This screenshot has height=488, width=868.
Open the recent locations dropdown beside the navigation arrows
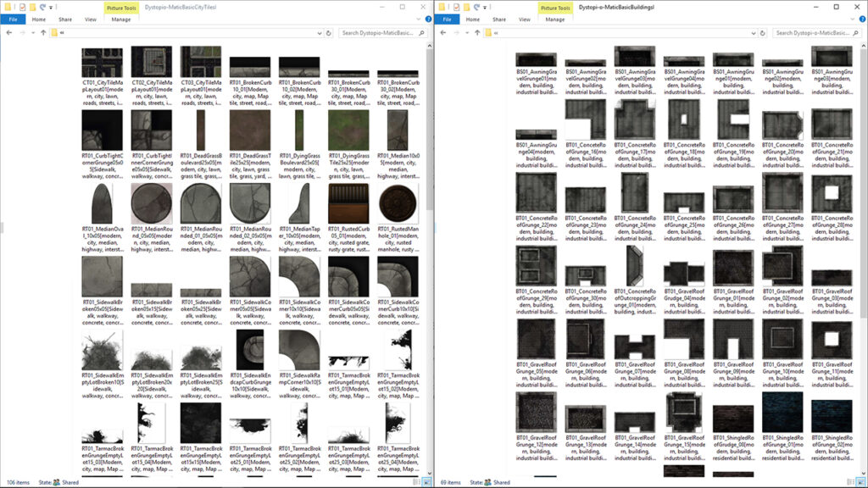[31, 30]
